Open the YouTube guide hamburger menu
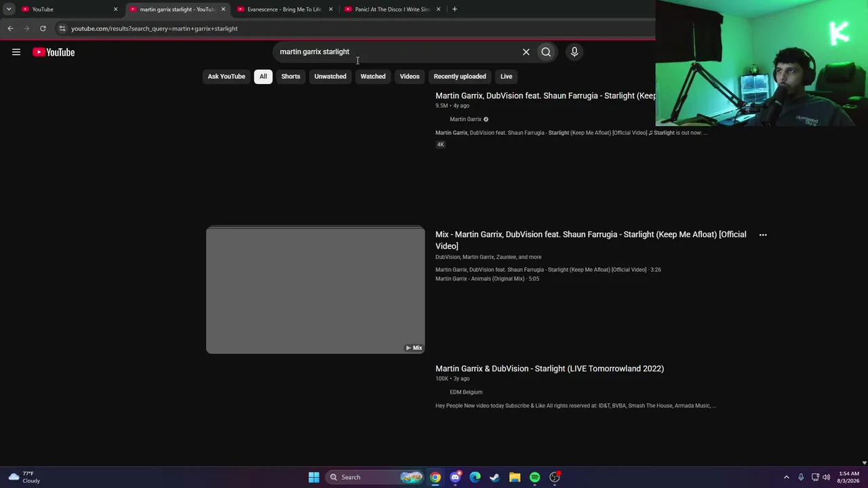Viewport: 868px width, 488px height. [x=16, y=52]
